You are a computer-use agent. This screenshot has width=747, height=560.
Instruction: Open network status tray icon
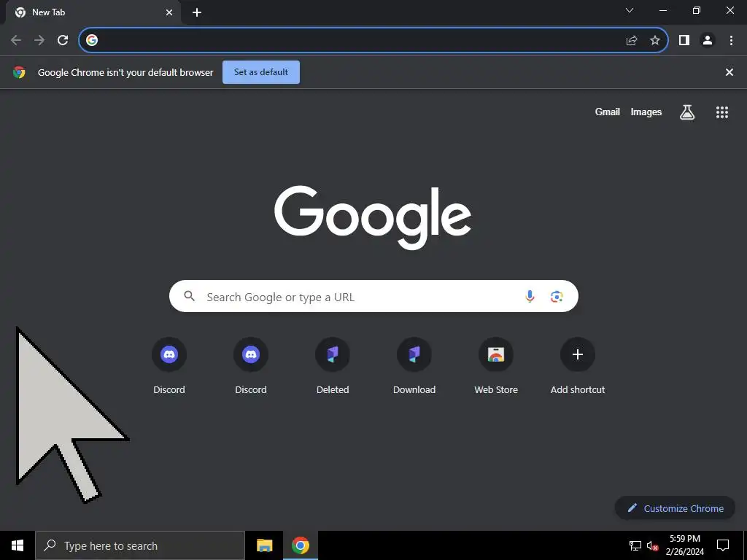635,545
